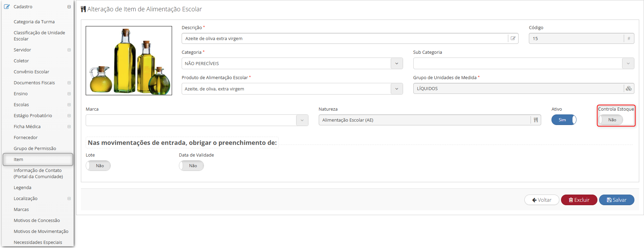Click the cutlery icon in Natureza field
This screenshot has width=644, height=248.
536,120
